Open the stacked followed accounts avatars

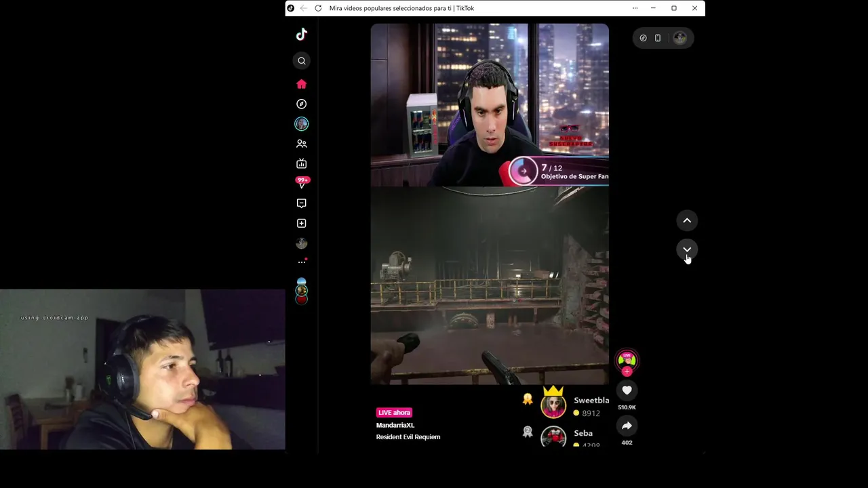tap(302, 291)
